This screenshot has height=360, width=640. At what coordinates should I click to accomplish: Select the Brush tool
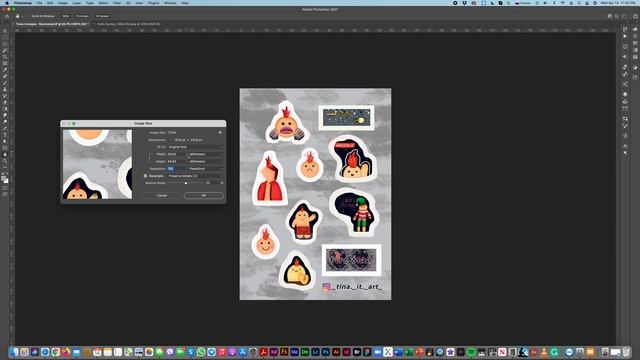click(5, 83)
